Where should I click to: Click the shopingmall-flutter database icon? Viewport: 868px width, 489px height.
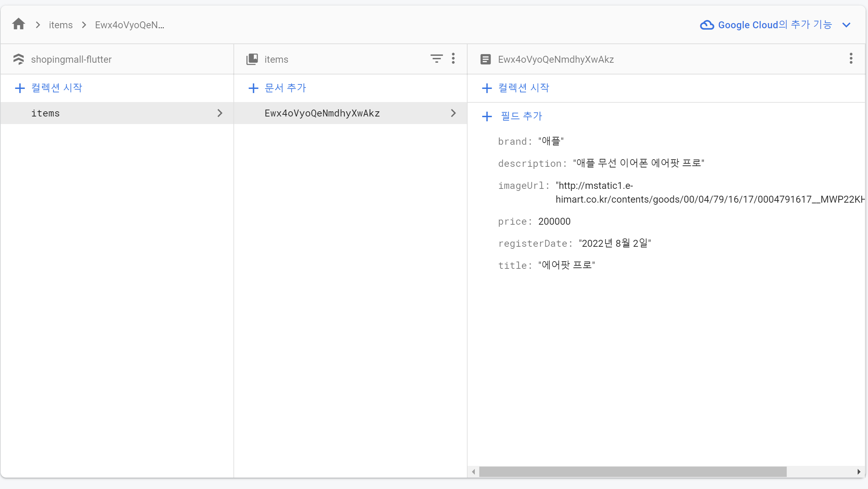click(19, 59)
